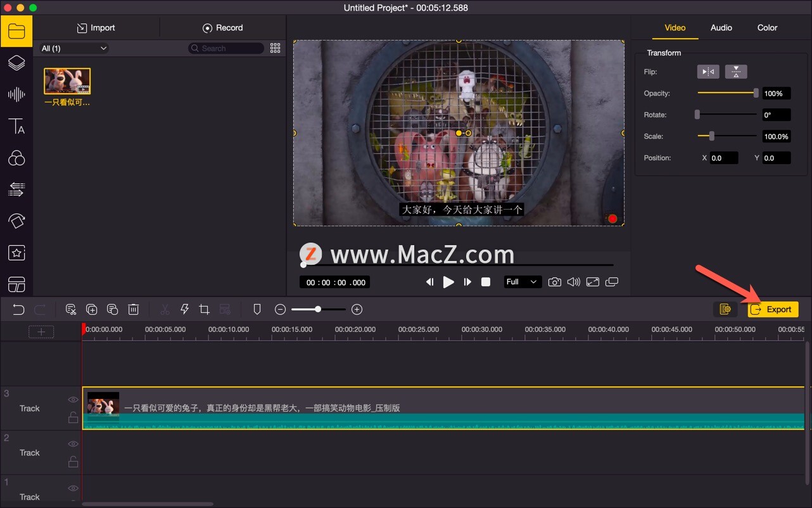812x508 pixels.
Task: Open the audio waveform panel in sidebar
Action: click(16, 95)
